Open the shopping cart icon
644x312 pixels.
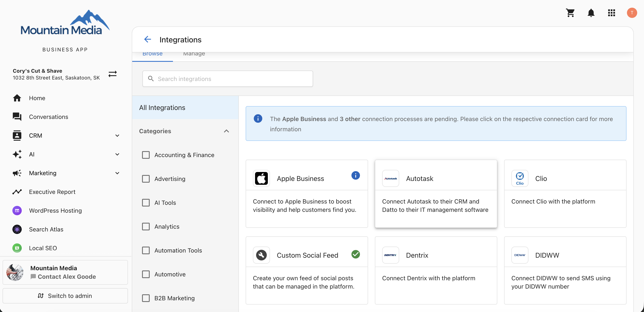click(570, 13)
